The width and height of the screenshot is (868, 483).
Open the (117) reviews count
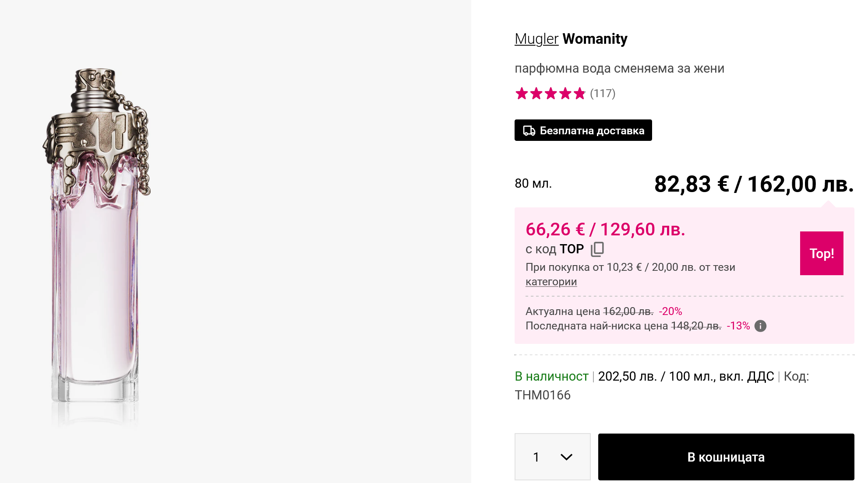(603, 93)
